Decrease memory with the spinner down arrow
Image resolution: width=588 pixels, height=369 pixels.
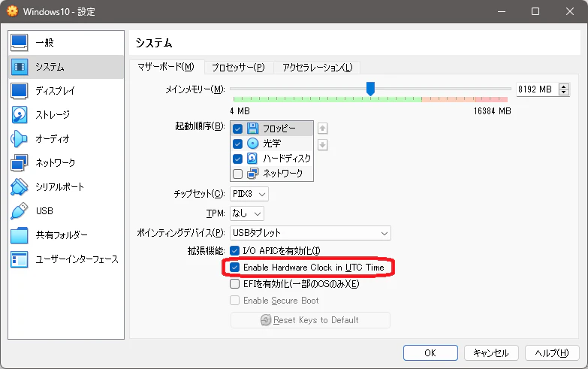(x=564, y=92)
